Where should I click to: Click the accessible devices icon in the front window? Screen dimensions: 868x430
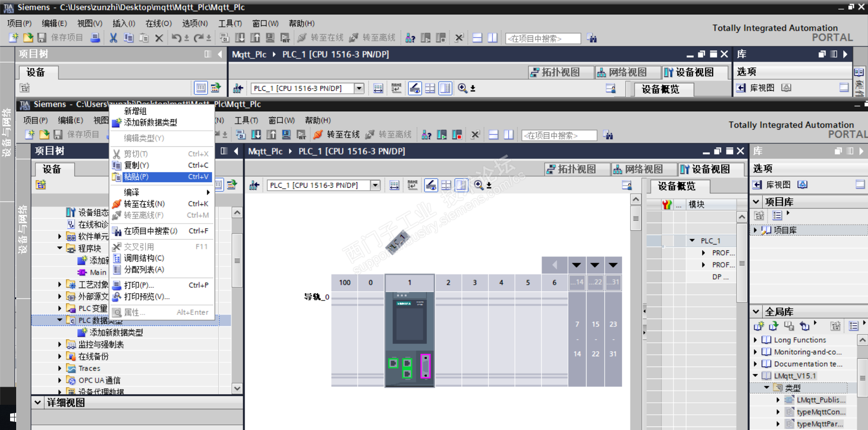point(426,135)
